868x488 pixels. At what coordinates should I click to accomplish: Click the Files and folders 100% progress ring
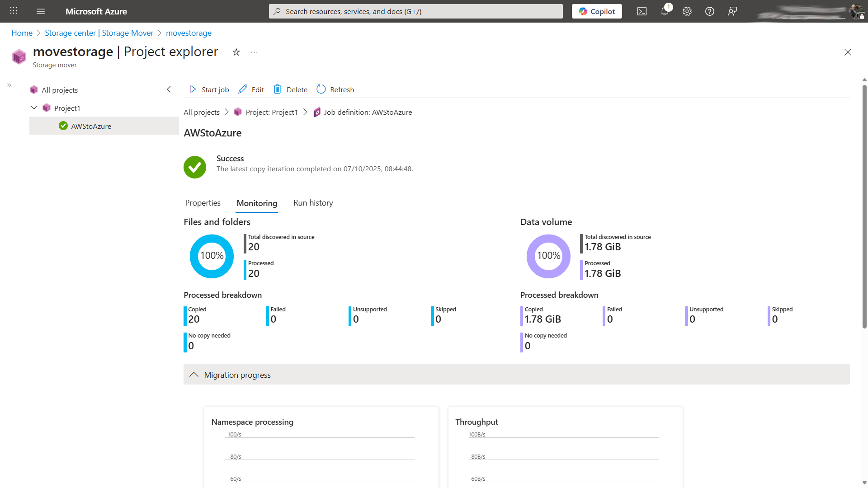pos(211,256)
